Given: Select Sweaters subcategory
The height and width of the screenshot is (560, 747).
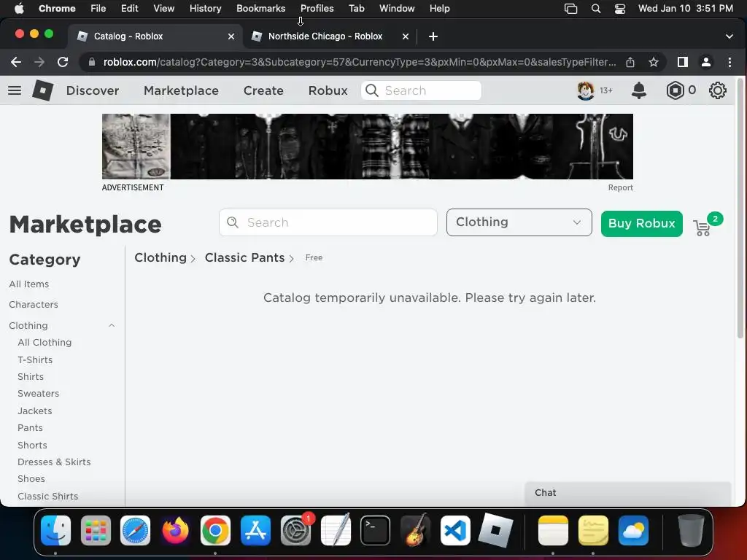Looking at the screenshot, I should [x=39, y=394].
